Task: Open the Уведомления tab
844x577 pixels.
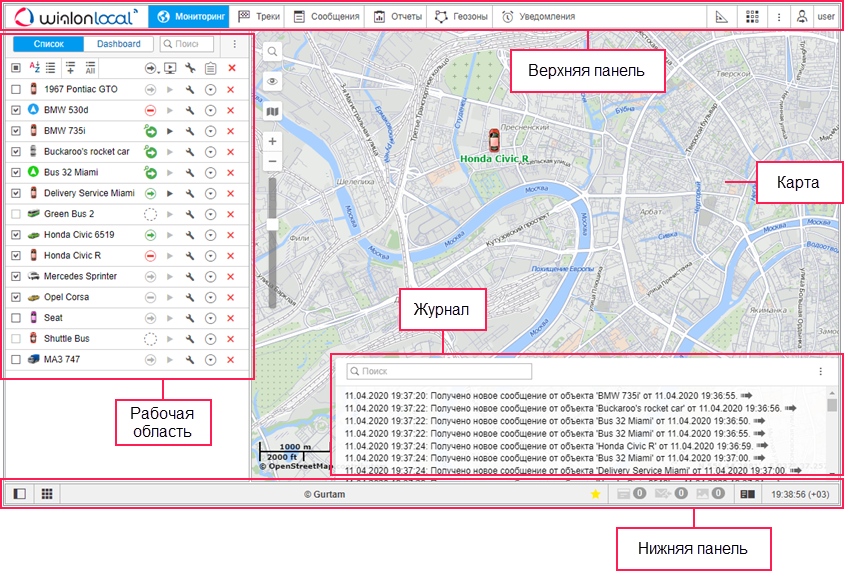Action: (x=538, y=17)
